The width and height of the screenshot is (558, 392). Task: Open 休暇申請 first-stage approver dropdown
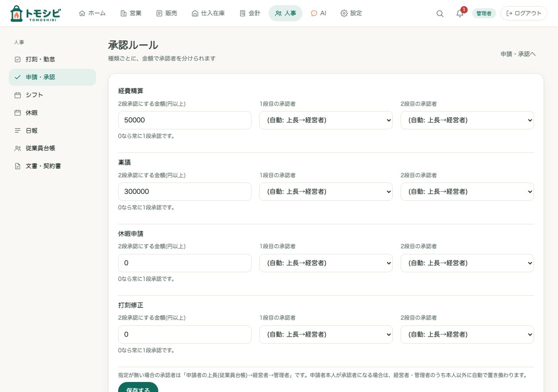coord(326,263)
